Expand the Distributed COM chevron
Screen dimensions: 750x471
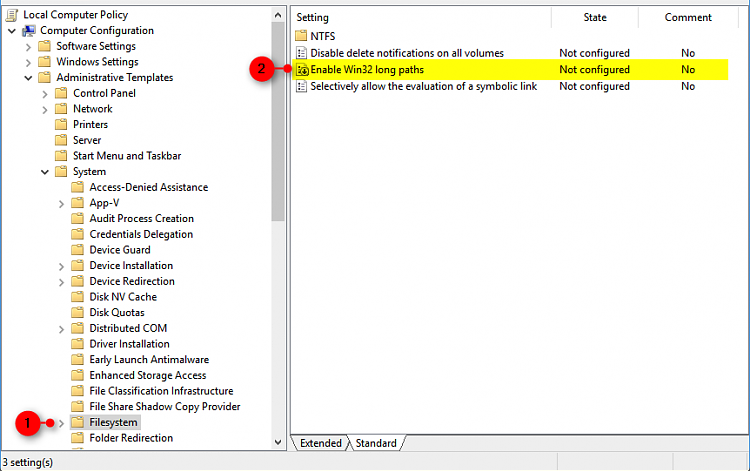(61, 329)
